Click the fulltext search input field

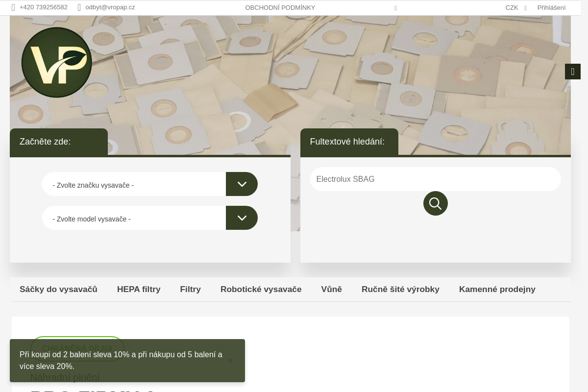tap(436, 179)
